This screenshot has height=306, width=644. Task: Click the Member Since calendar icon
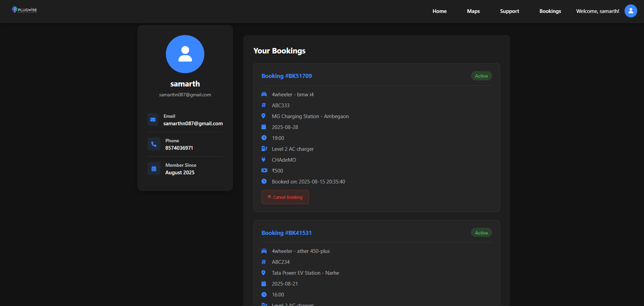click(x=154, y=168)
